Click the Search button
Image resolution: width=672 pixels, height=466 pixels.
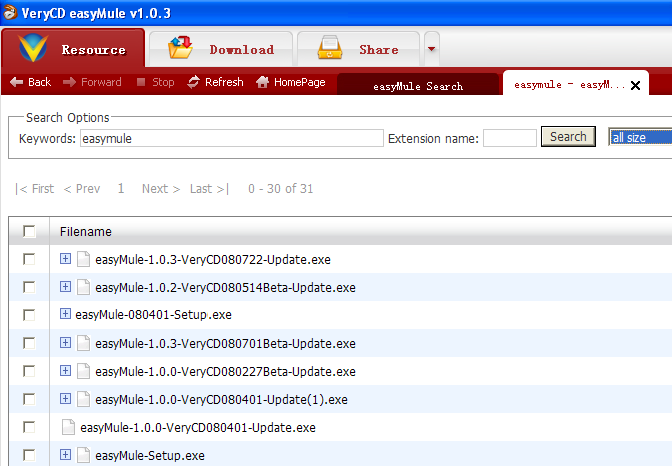[x=568, y=137]
